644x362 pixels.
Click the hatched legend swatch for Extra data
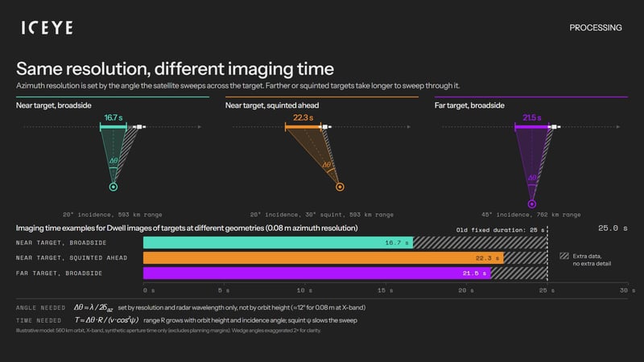(564, 256)
